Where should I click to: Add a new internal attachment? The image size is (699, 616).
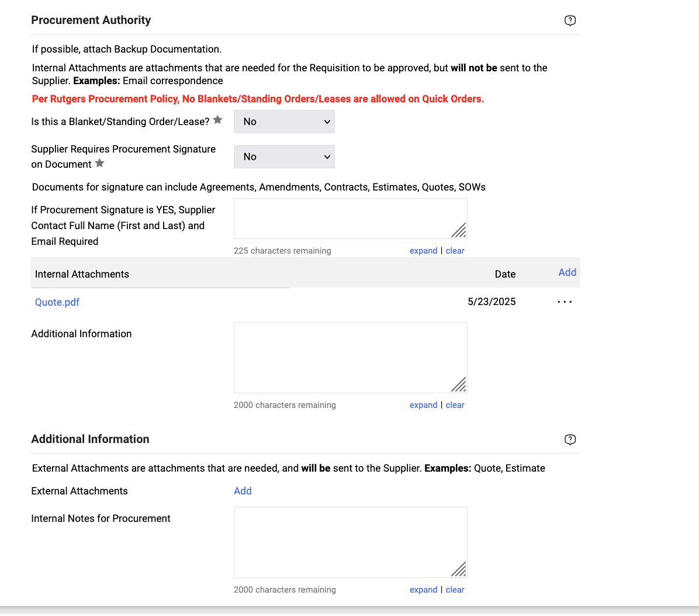point(567,272)
